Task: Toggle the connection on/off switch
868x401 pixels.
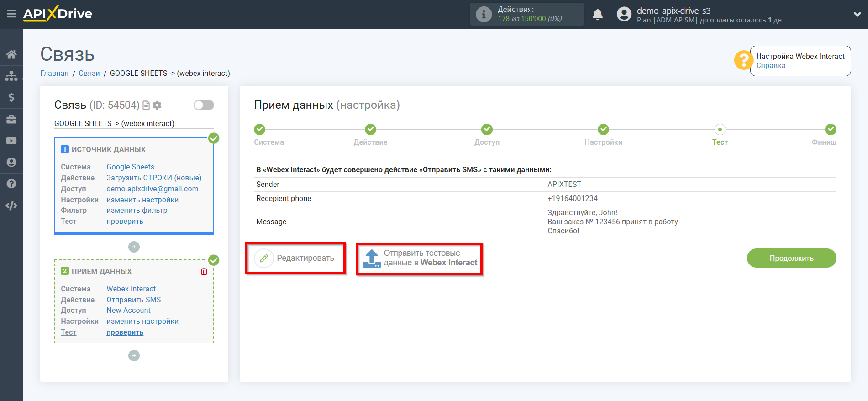Action: click(204, 105)
